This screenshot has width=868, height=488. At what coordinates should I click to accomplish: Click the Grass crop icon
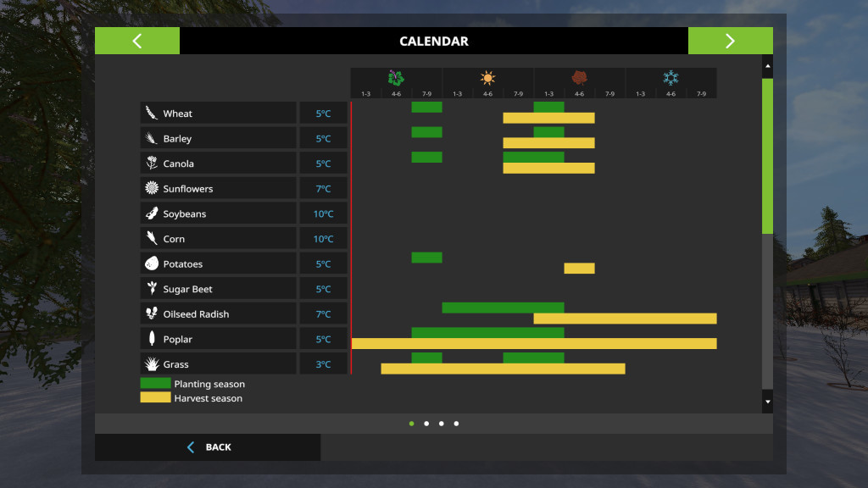click(152, 364)
